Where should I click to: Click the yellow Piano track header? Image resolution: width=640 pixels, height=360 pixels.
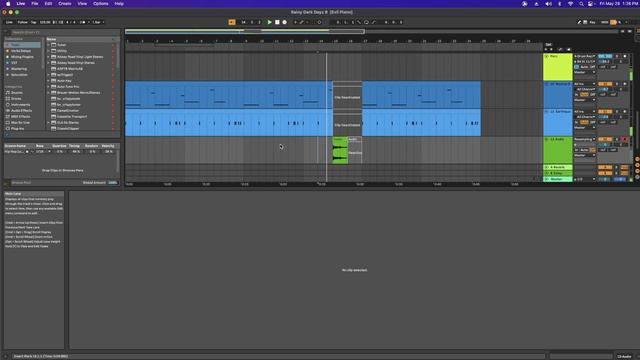[x=558, y=67]
